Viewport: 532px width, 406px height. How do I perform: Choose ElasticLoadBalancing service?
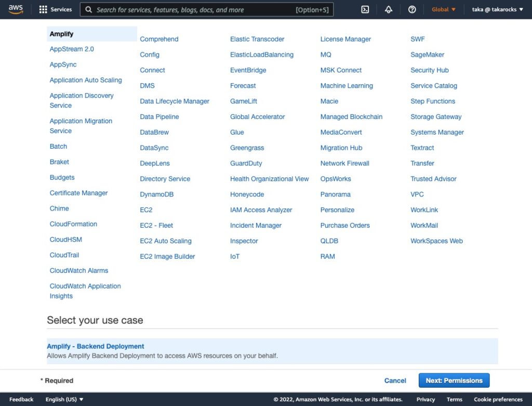pos(262,55)
